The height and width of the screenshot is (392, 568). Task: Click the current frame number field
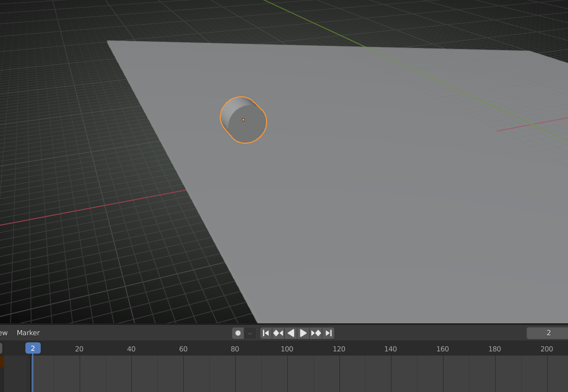(547, 333)
